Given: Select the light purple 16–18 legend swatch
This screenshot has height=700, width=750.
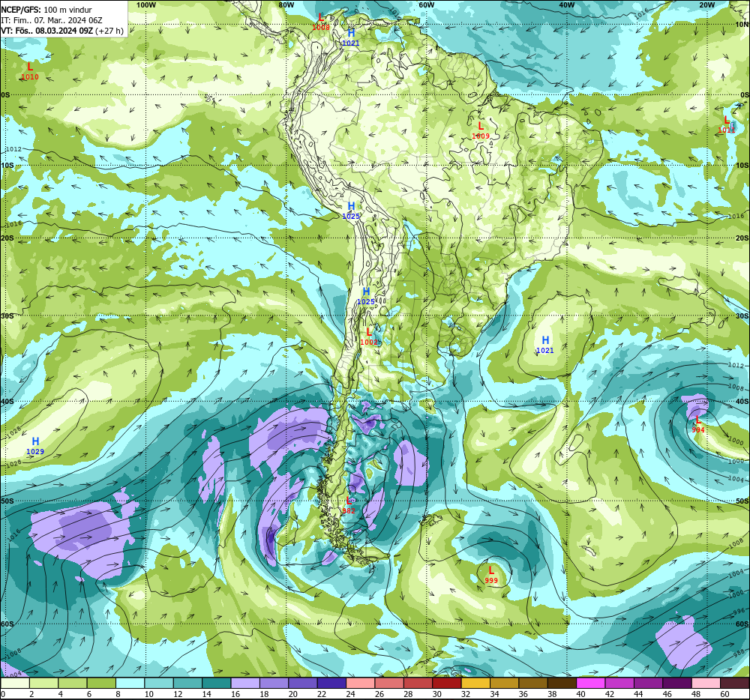Looking at the screenshot, I should point(245,683).
